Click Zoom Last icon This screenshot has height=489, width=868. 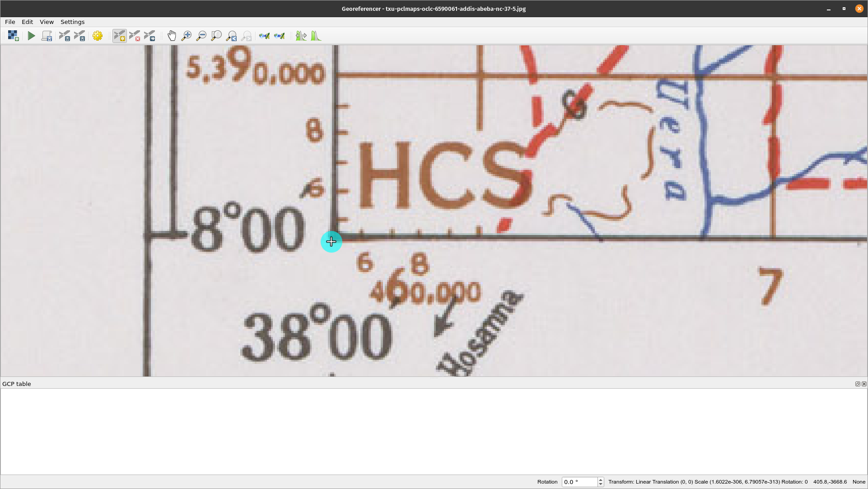pos(232,36)
